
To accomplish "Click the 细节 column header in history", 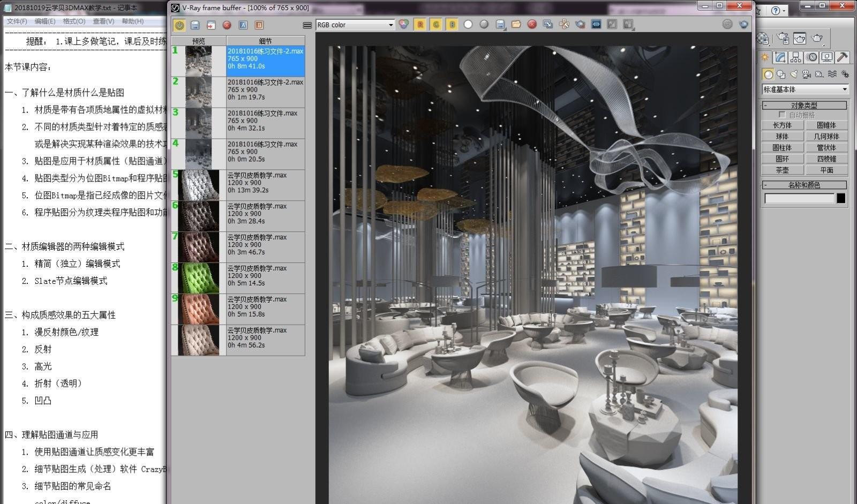I will (266, 41).
